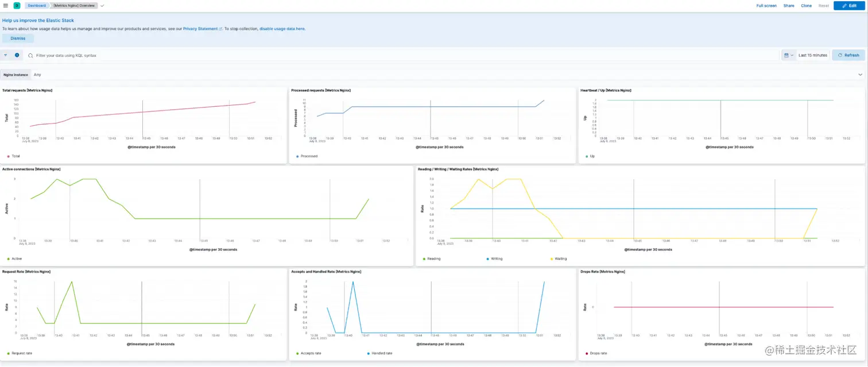The width and height of the screenshot is (868, 367).
Task: Click Heartbeat / Up [Metrics Nginx] panel title
Action: tap(606, 90)
